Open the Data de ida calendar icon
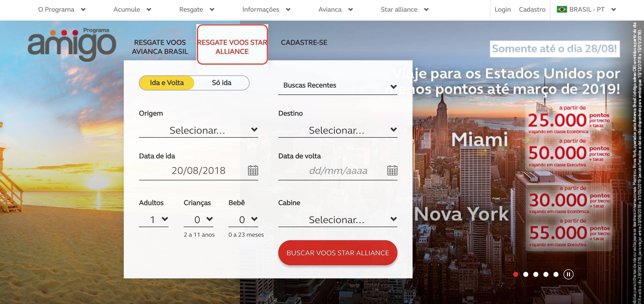Screen dimensions: 644x304 (253, 170)
